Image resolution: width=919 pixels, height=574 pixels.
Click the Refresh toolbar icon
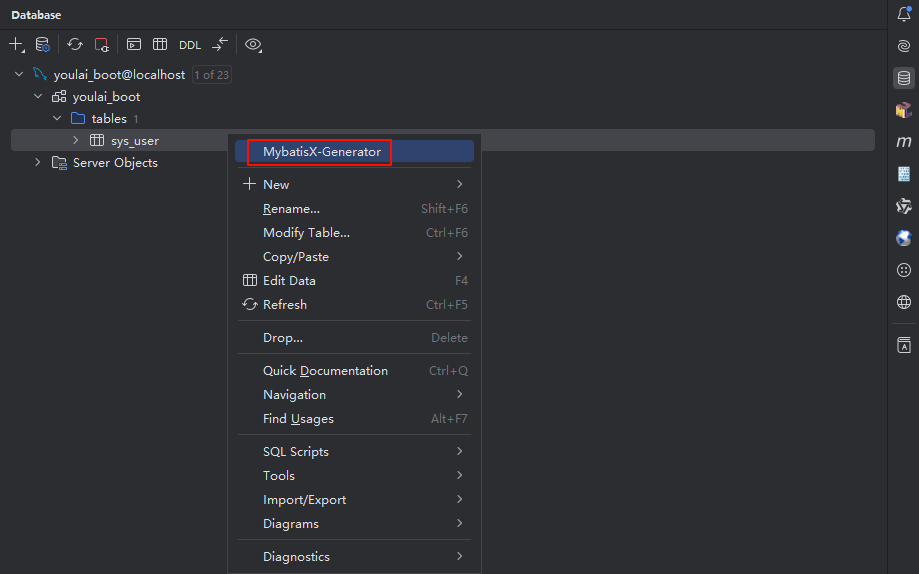[x=75, y=45]
